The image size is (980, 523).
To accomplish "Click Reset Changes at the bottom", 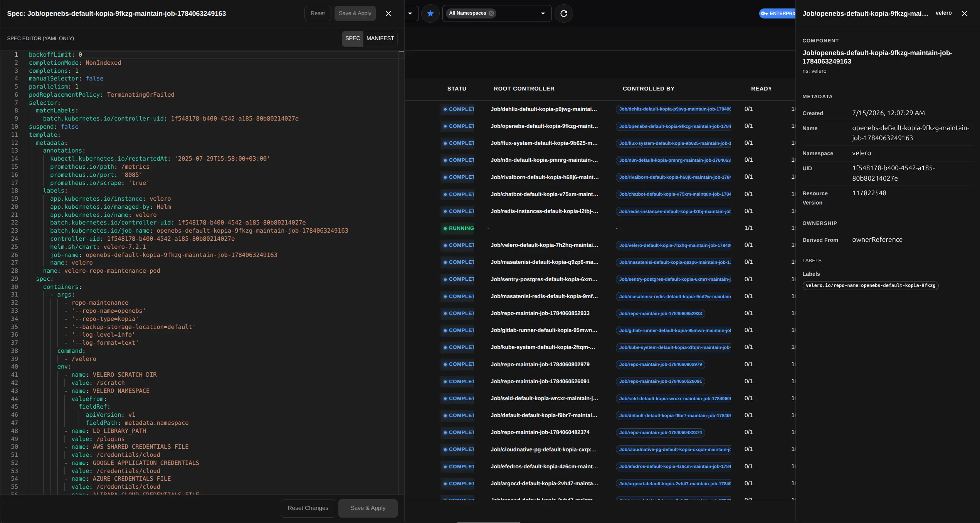I will pos(308,508).
